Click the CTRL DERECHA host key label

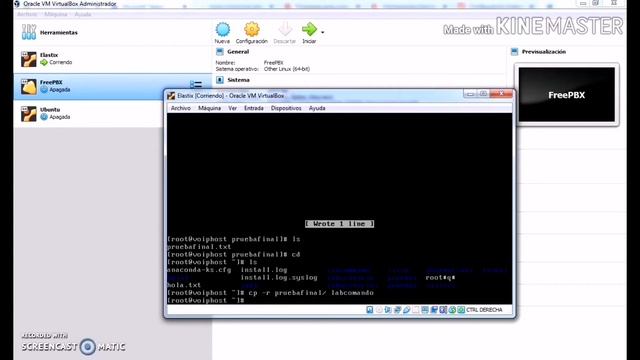(484, 310)
